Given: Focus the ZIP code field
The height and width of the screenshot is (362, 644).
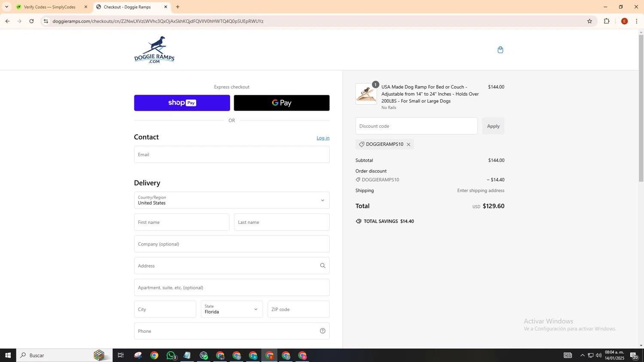Looking at the screenshot, I should pyautogui.click(x=298, y=309).
